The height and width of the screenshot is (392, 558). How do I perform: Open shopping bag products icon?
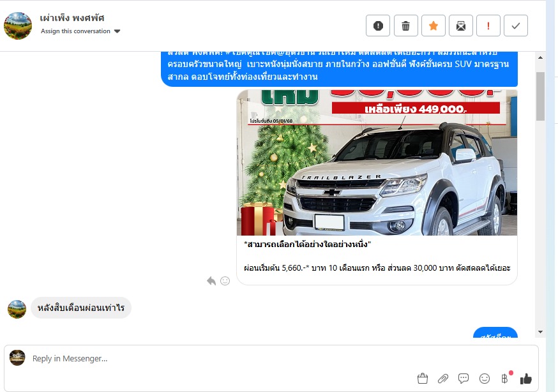[423, 379]
